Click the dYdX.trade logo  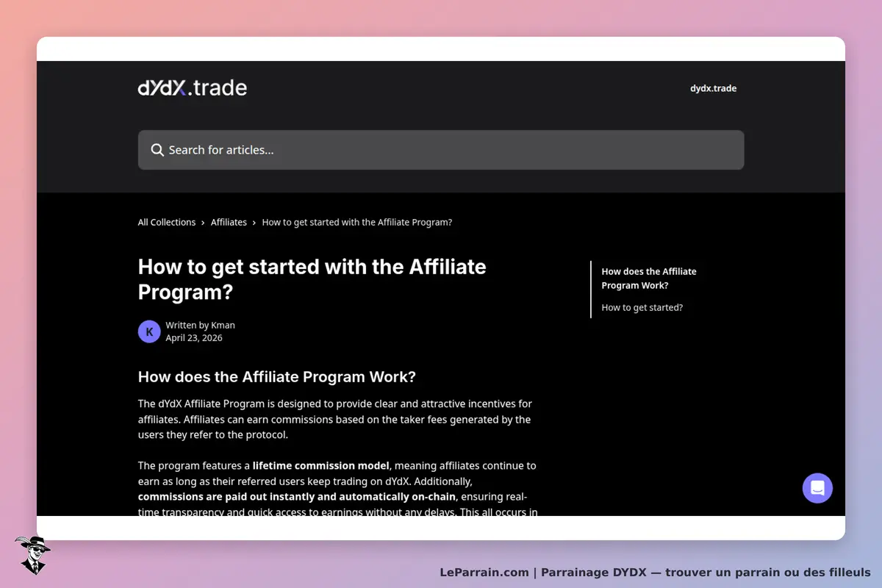[193, 88]
